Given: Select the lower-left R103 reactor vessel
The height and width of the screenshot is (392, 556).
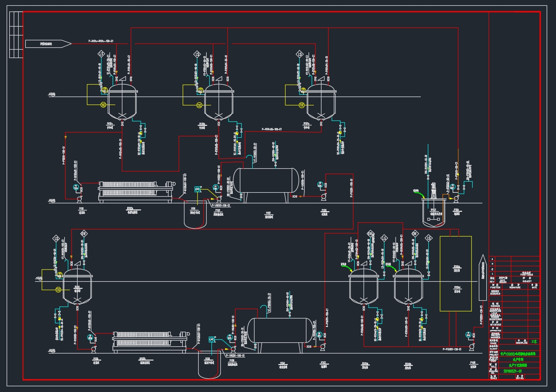Looking at the screenshot, I should [x=78, y=286].
